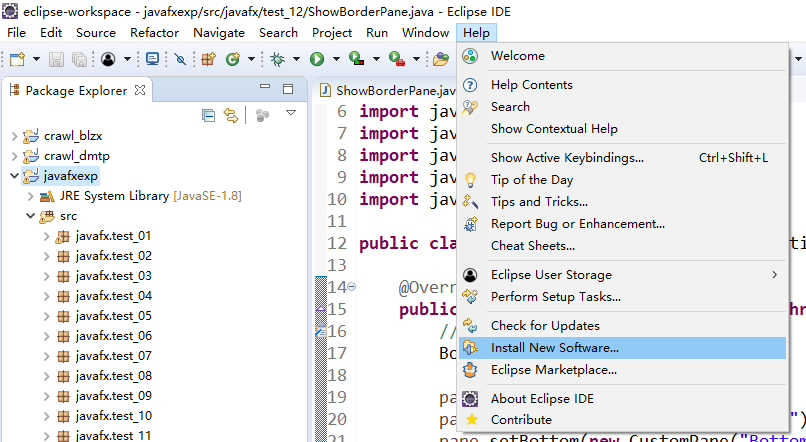The image size is (806, 442).
Task: Click the Coverage run icon
Action: pyautogui.click(x=357, y=59)
